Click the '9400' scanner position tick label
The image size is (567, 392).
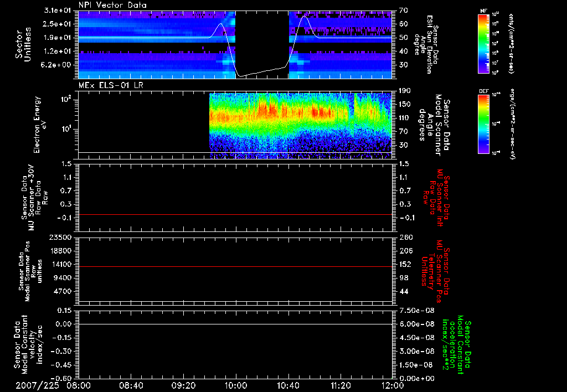pyautogui.click(x=62, y=278)
